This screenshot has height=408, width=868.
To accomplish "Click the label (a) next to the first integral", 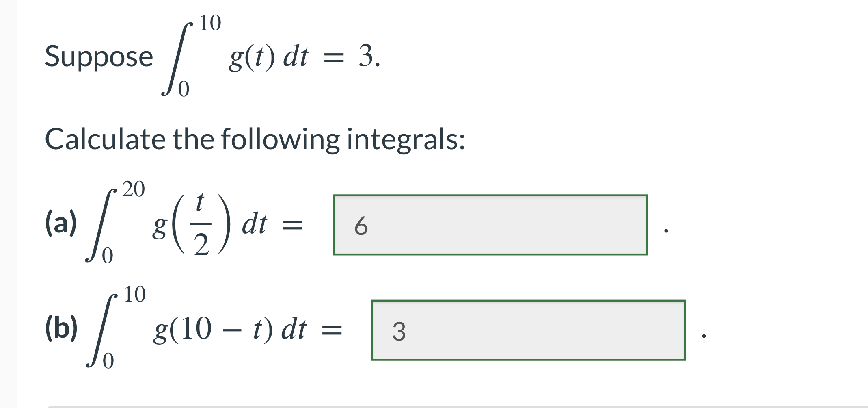I will tap(62, 223).
